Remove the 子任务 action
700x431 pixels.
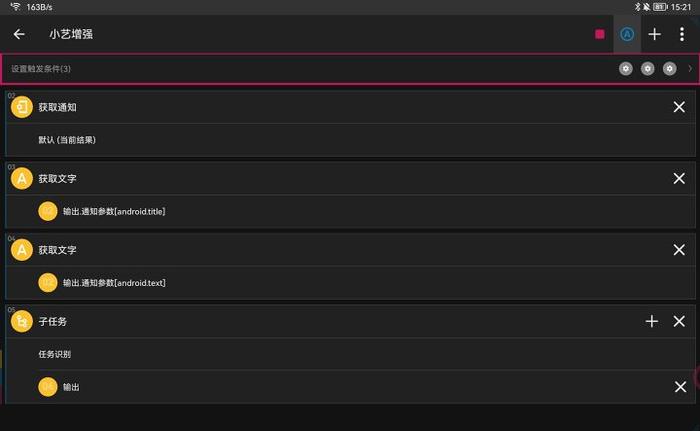(679, 321)
